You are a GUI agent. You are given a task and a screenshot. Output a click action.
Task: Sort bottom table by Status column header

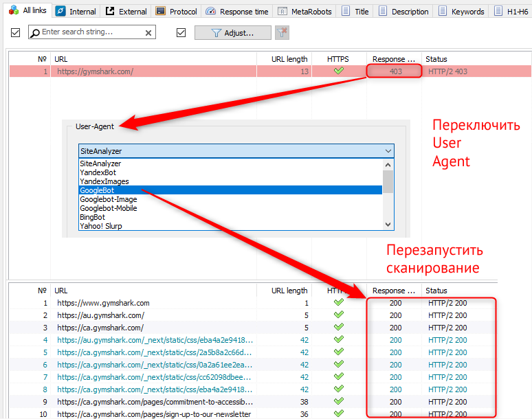tap(459, 291)
